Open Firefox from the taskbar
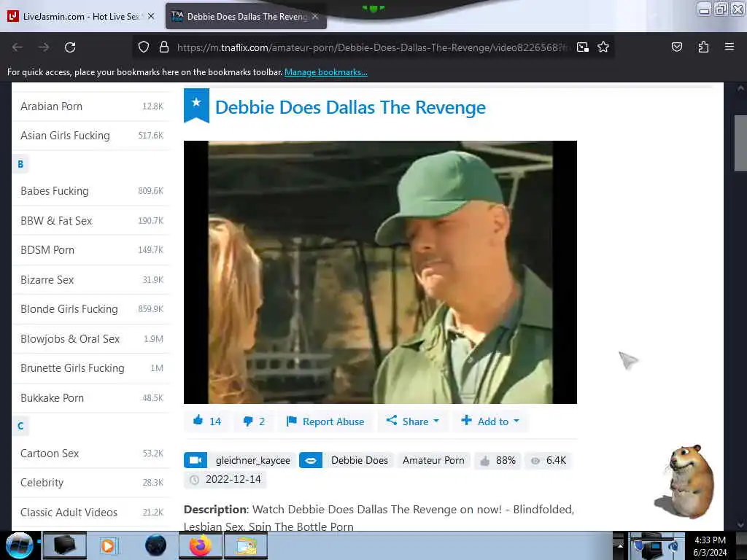 (201, 545)
